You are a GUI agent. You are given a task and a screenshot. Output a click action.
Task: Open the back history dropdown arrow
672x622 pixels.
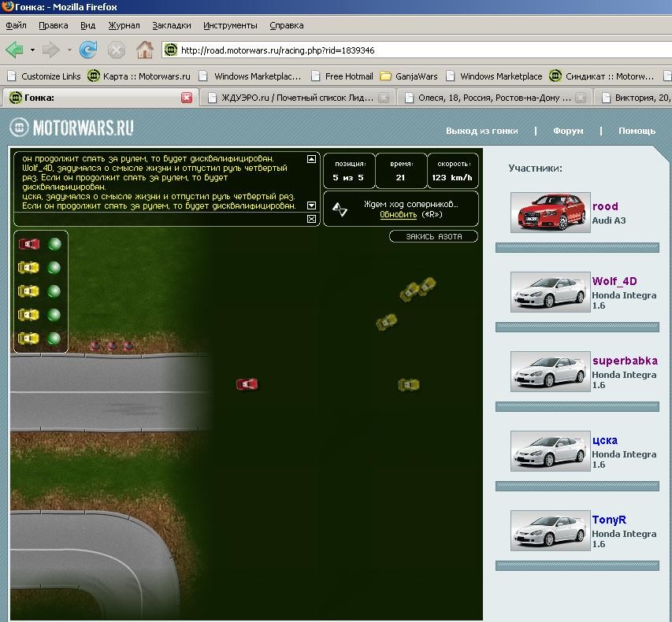point(32,50)
